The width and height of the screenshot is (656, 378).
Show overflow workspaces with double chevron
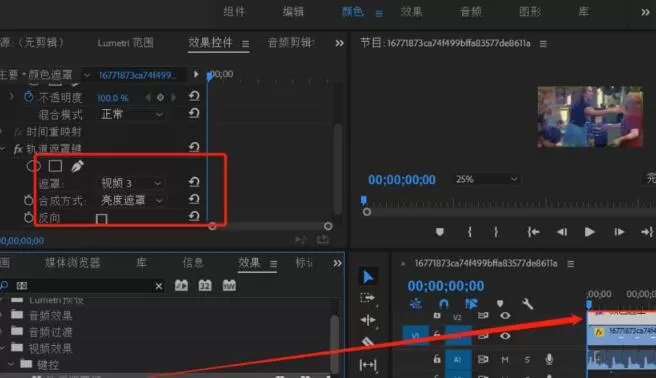tap(646, 12)
